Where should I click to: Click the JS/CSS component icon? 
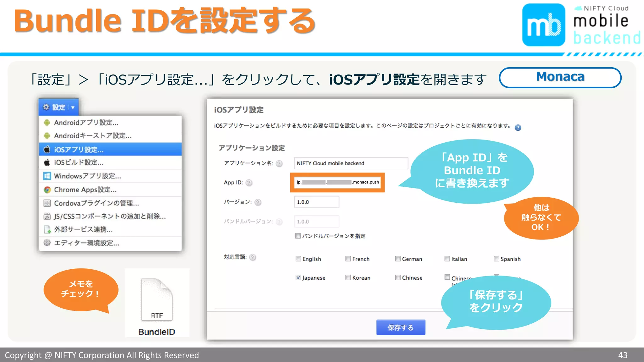point(47,216)
